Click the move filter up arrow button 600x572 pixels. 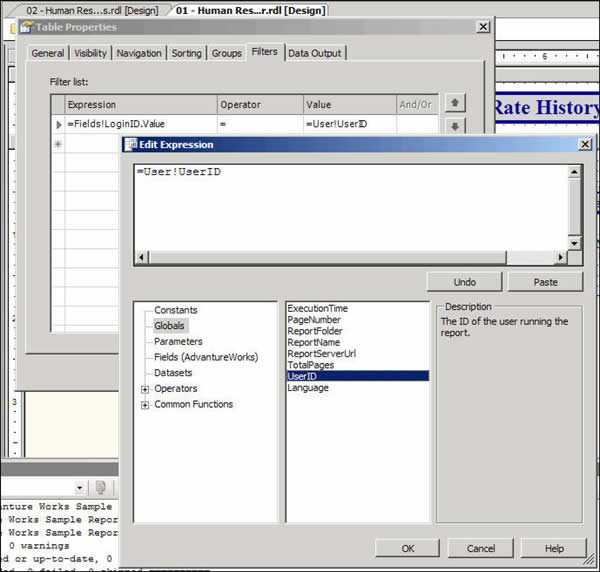coord(454,103)
